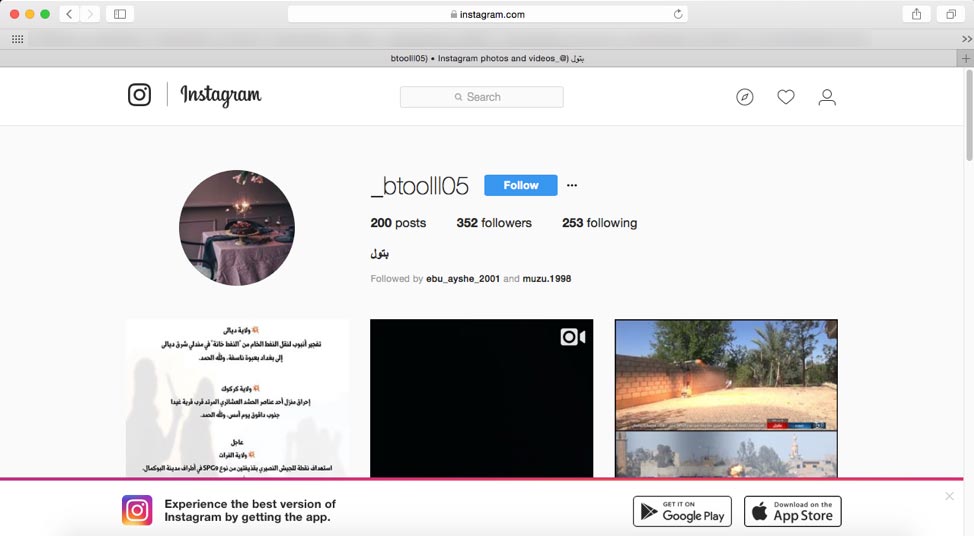Follow the _btoolll05 account
Screen dimensions: 974x536
[520, 185]
